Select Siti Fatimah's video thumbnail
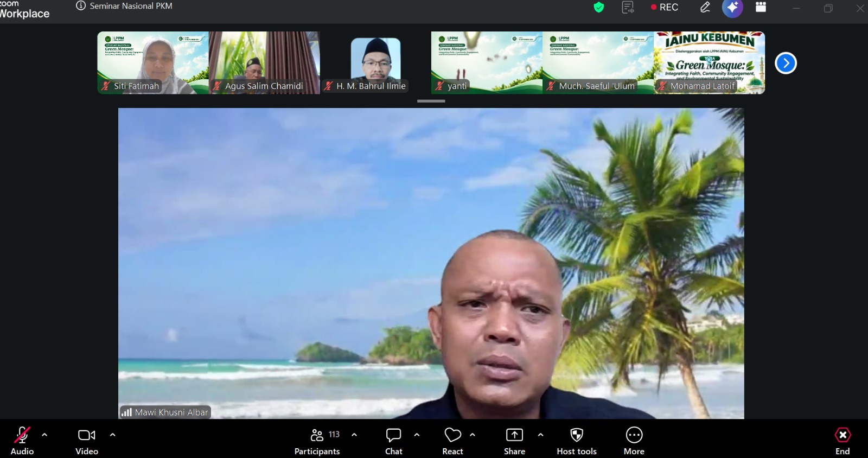The height and width of the screenshot is (458, 868). coord(153,63)
